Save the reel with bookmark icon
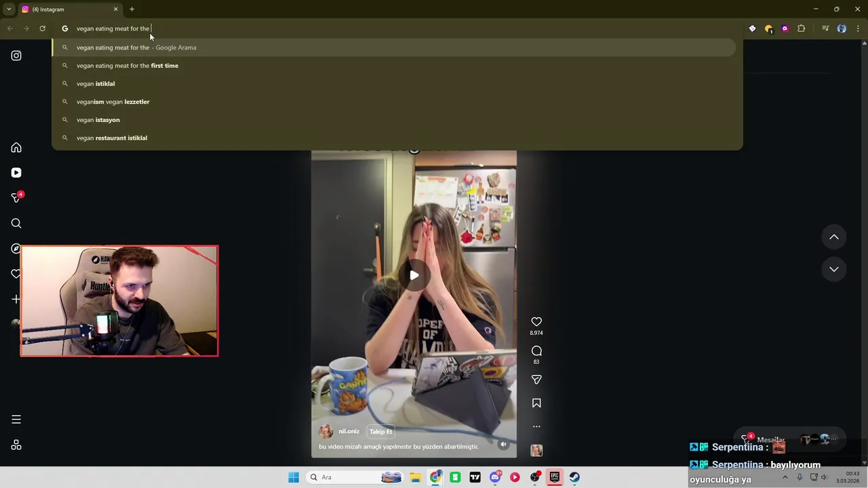This screenshot has height=488, width=868. 536,403
